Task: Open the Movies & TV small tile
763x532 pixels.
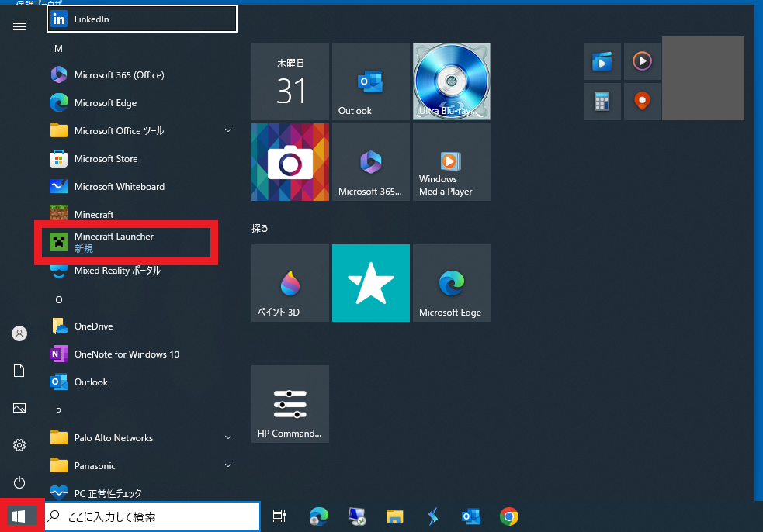Action: tap(602, 61)
